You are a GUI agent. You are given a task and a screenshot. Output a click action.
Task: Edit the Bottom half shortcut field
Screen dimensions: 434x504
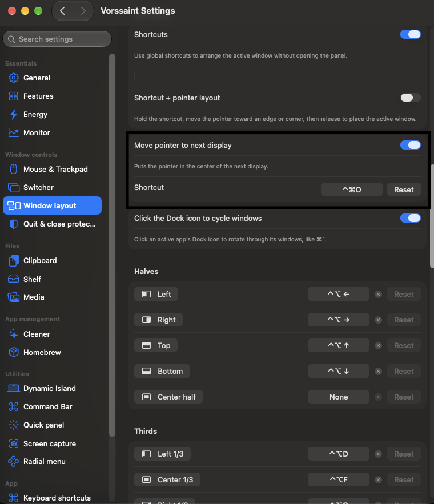coord(339,371)
